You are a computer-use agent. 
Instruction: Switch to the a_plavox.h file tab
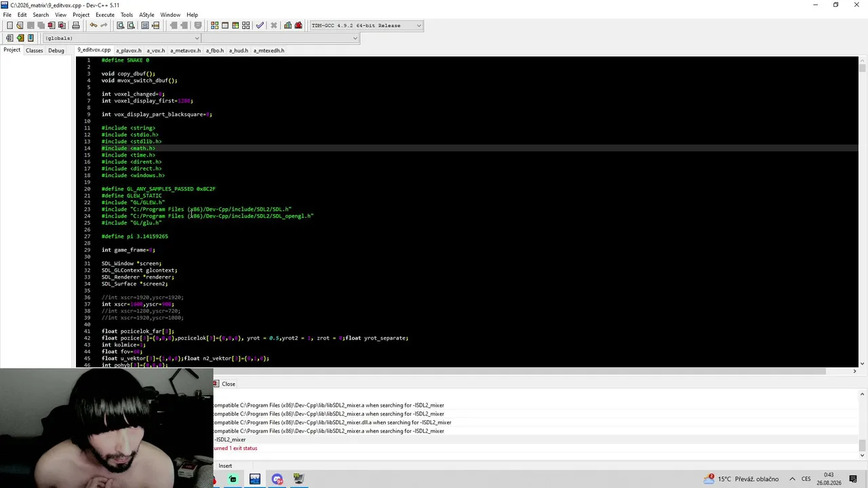click(x=129, y=51)
